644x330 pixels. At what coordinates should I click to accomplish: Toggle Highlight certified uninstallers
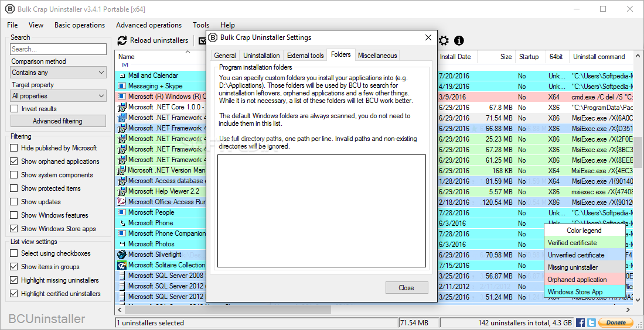(15, 294)
